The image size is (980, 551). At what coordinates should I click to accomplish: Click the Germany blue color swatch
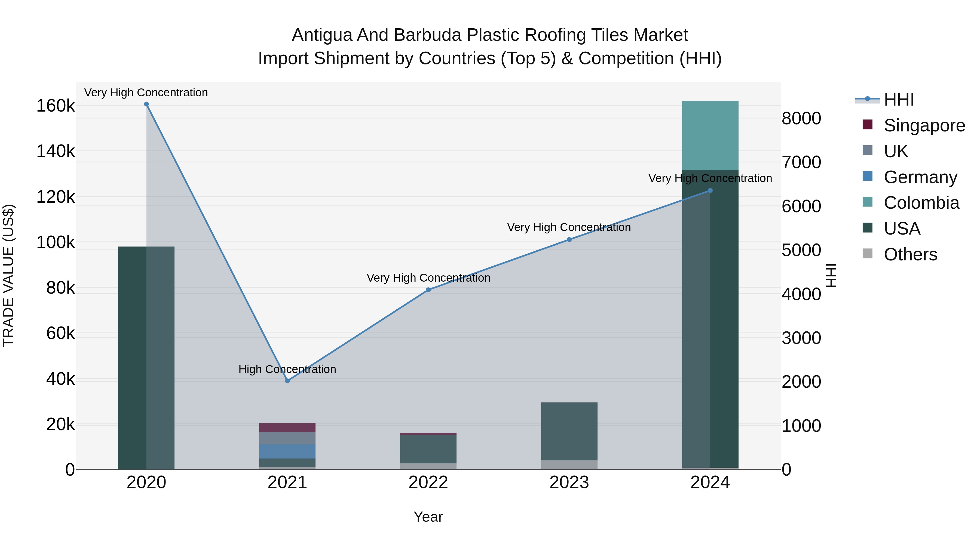pos(867,176)
